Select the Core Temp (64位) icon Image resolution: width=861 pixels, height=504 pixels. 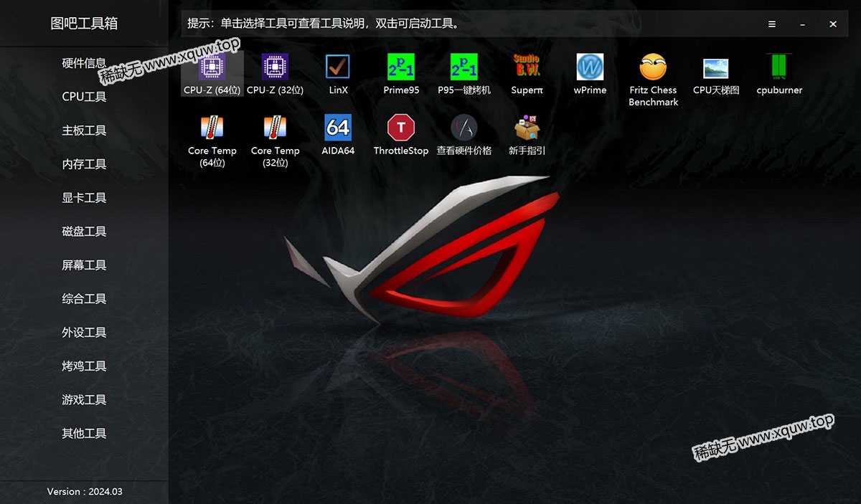212,128
